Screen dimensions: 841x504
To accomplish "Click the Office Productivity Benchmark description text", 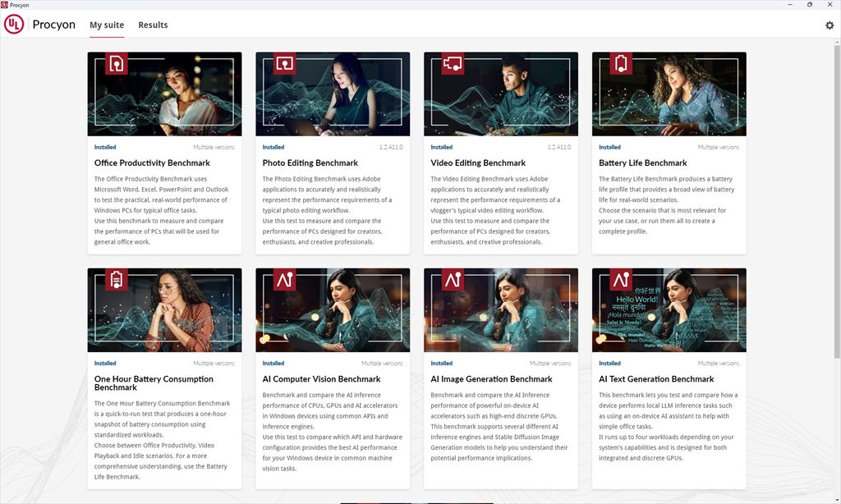I will point(162,210).
